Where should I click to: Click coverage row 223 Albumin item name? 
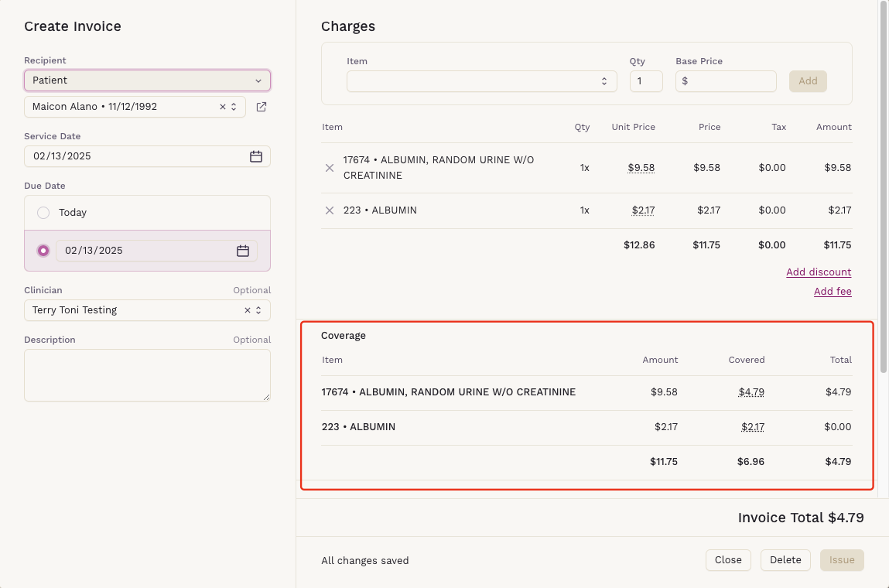click(x=358, y=427)
